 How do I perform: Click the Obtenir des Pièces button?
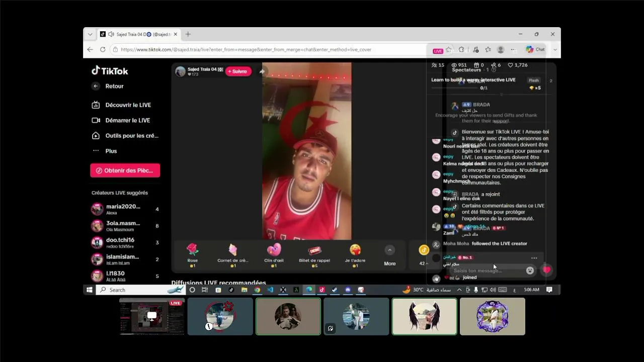pyautogui.click(x=125, y=170)
